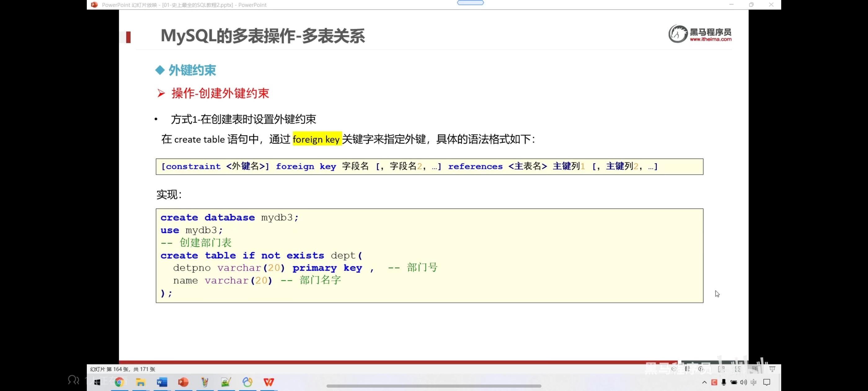Click the horizontal scrollbar at the bottom
868x391 pixels.
[x=434, y=386]
